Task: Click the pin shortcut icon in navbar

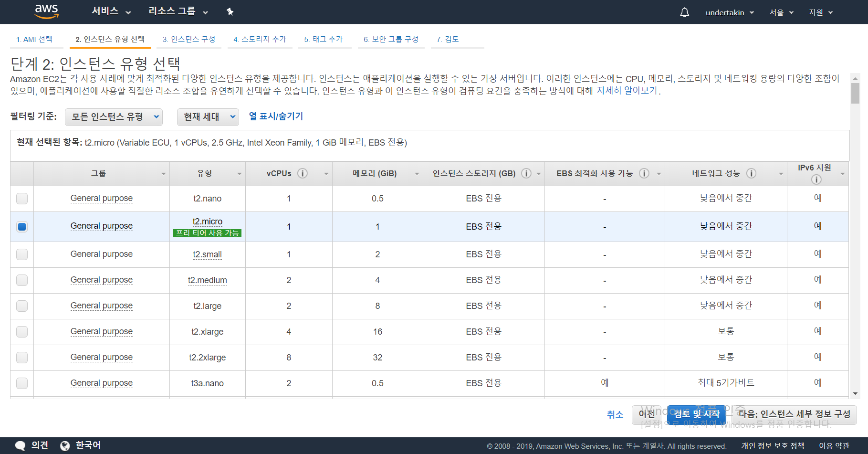Action: point(230,11)
